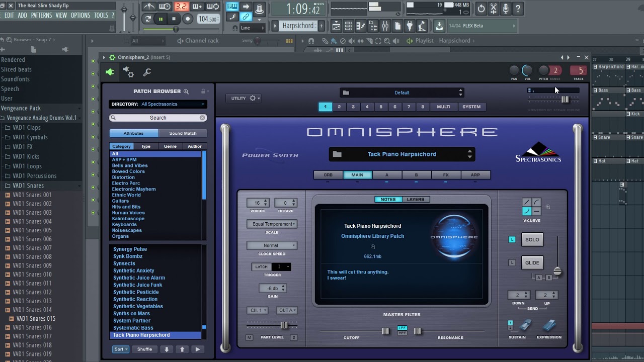
Task: Switch to the ORB page
Action: tap(328, 175)
